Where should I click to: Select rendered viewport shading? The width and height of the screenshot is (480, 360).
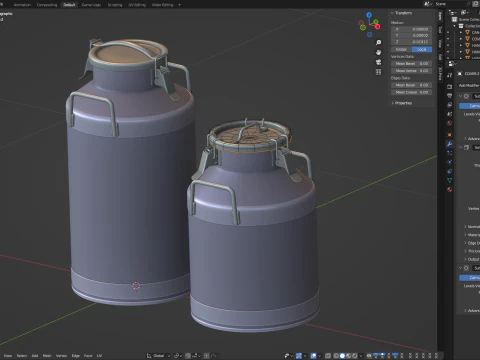354,356
